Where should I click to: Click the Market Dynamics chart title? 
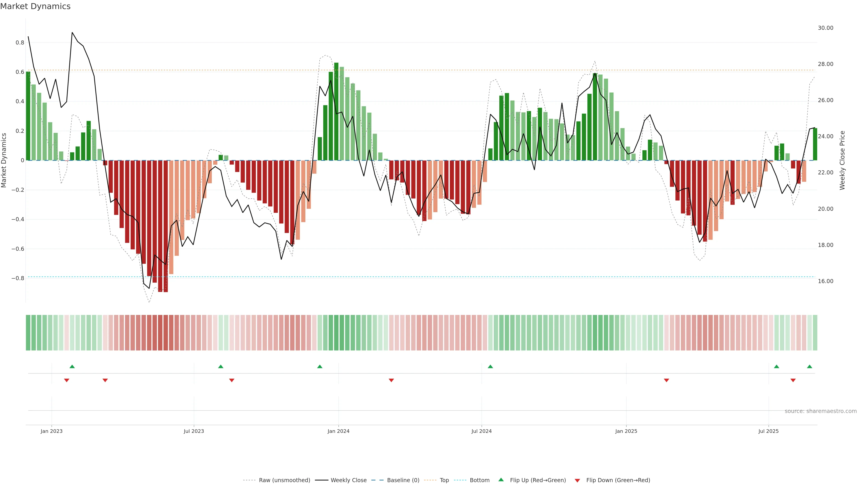tap(35, 6)
